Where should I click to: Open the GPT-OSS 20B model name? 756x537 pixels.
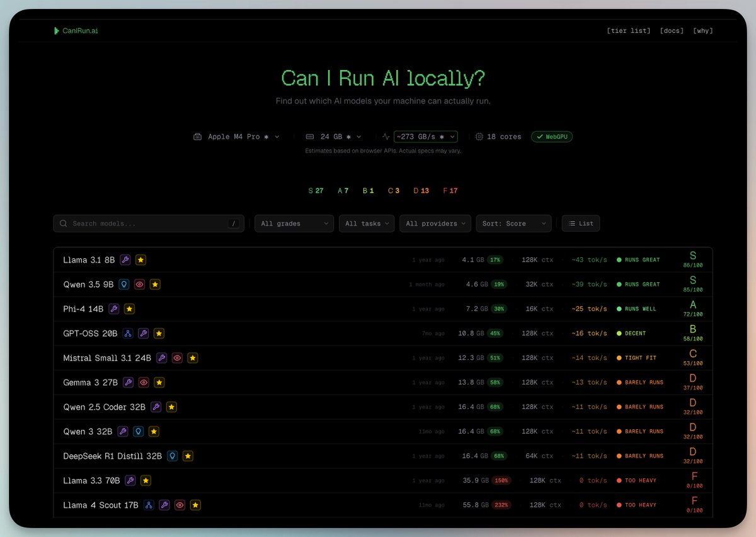90,333
